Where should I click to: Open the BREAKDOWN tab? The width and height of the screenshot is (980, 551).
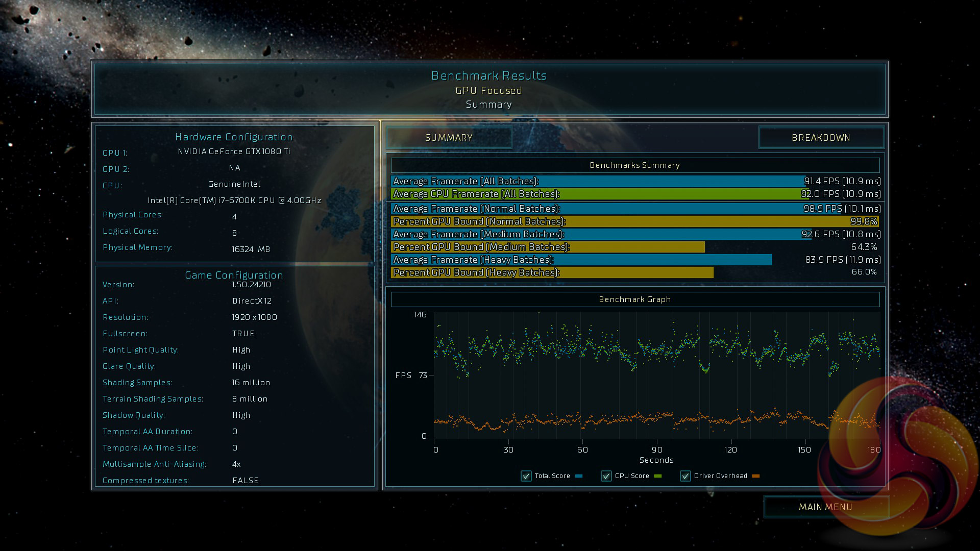click(x=821, y=138)
